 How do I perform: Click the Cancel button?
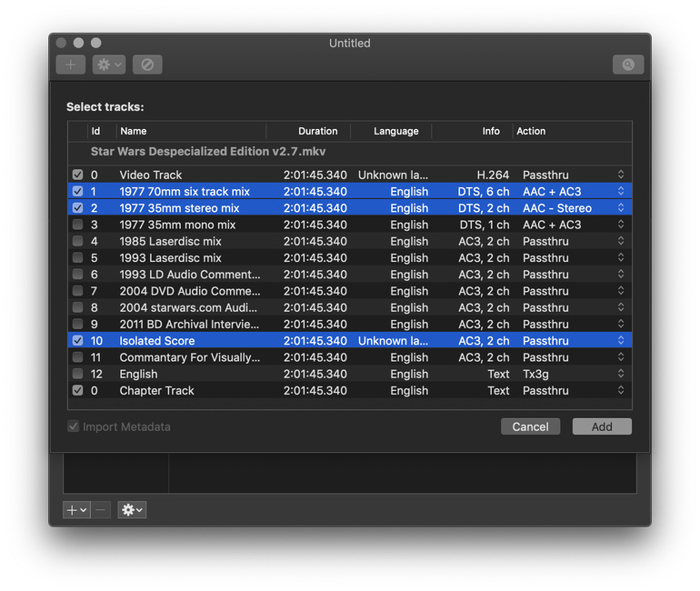pos(530,426)
